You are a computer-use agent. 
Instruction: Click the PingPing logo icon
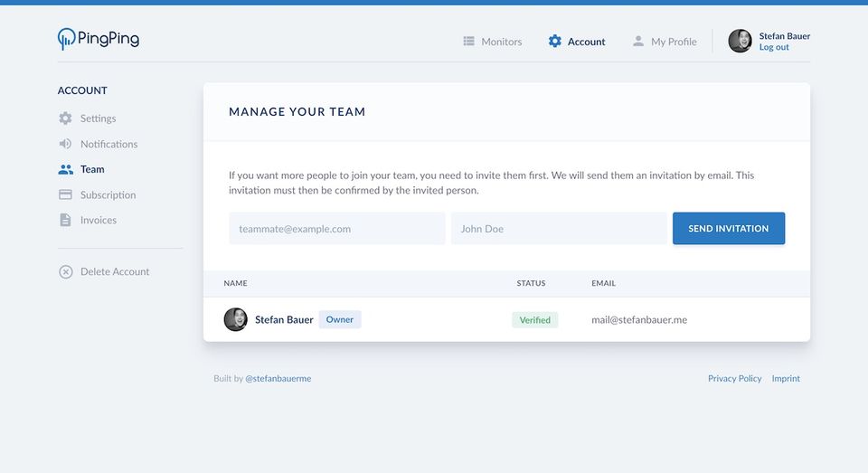[66, 39]
